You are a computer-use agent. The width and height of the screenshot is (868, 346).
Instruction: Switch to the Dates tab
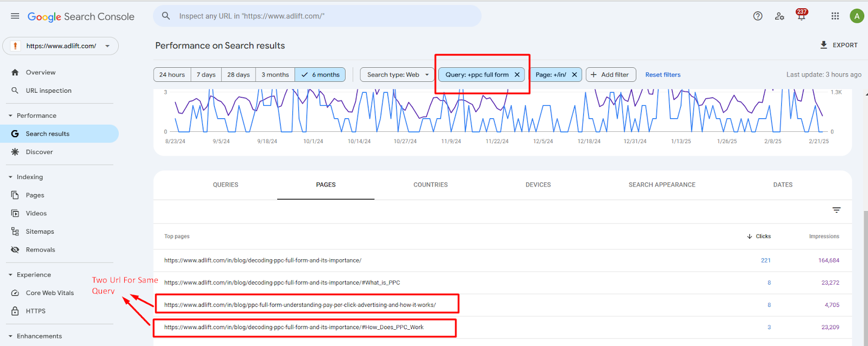(783, 185)
